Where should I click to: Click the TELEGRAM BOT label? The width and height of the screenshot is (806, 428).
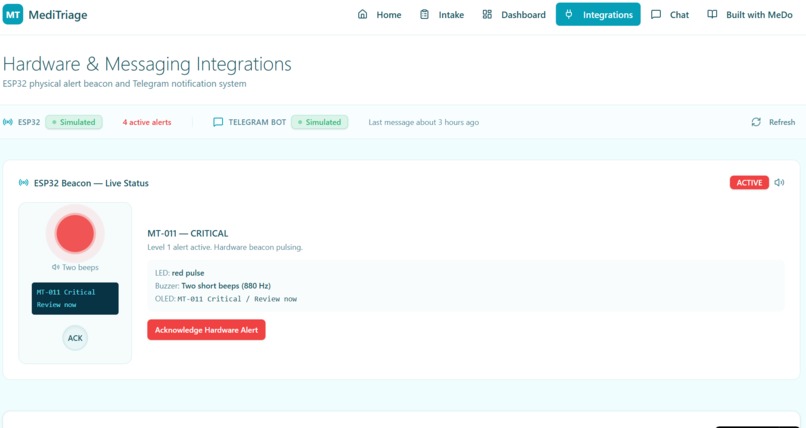coord(257,122)
